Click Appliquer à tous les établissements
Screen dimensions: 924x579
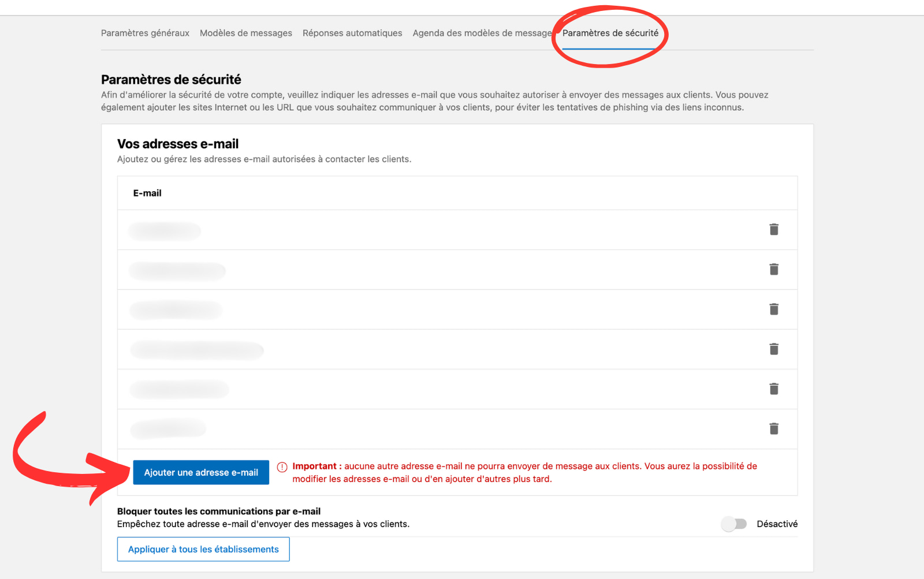pyautogui.click(x=203, y=549)
